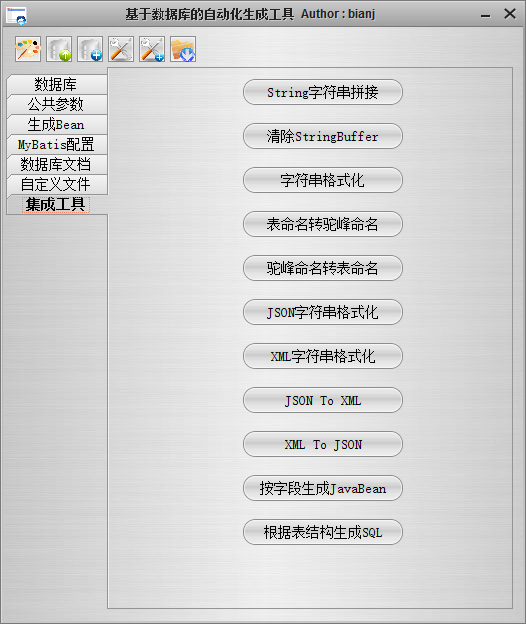The image size is (526, 624).
Task: Open 按字段生成JavaBean tool
Action: click(323, 488)
